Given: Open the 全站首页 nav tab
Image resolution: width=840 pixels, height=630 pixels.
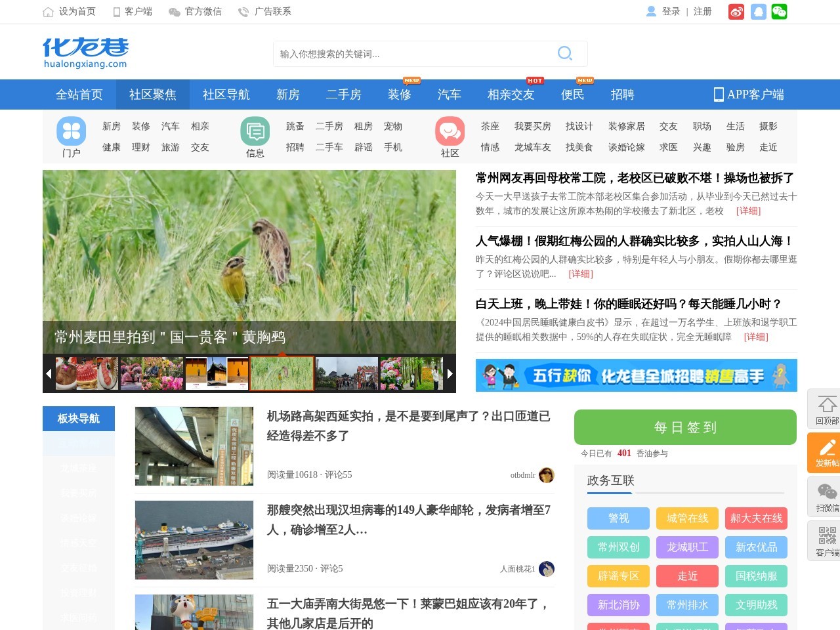Looking at the screenshot, I should point(79,94).
